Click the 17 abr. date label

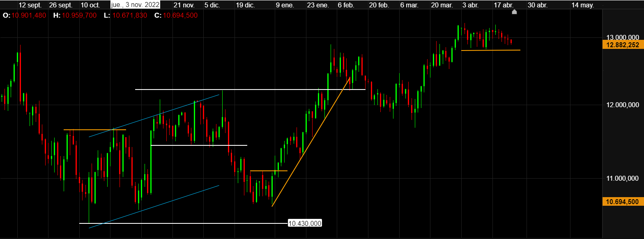[503, 5]
